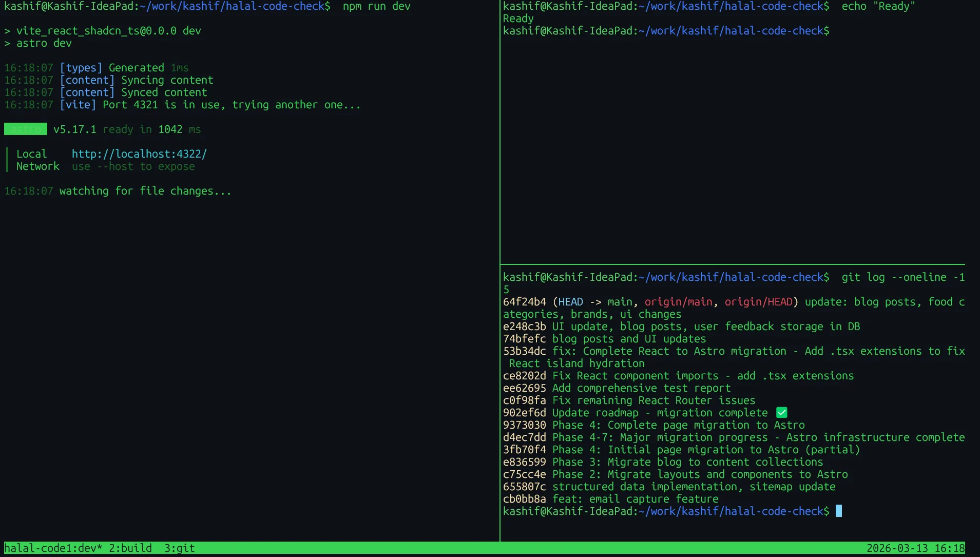Click the Astro version badge logo
The image size is (980, 557).
[x=25, y=129]
